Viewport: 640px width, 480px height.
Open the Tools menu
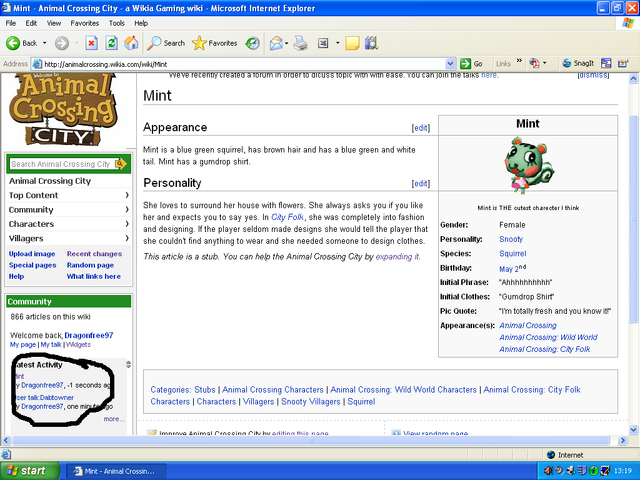pos(116,23)
